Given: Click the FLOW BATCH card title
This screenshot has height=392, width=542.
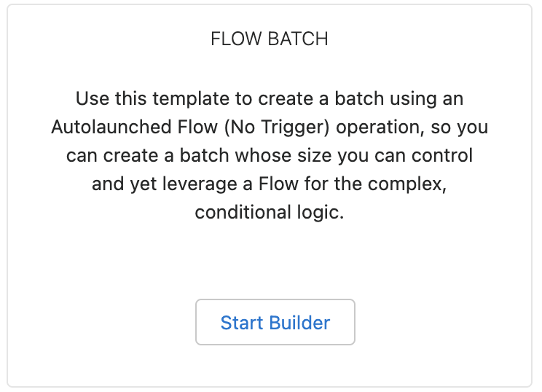Looking at the screenshot, I should click(270, 39).
